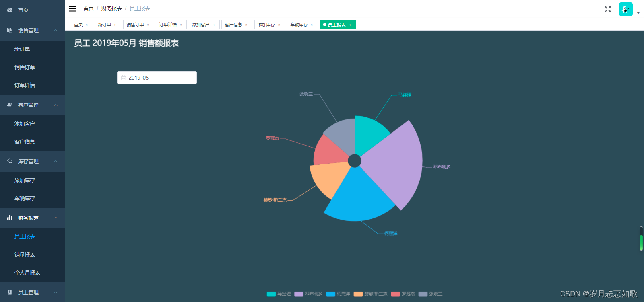Click the dropdown caret beside the avatar
Screen dimensions: 644x302
pyautogui.click(x=638, y=13)
